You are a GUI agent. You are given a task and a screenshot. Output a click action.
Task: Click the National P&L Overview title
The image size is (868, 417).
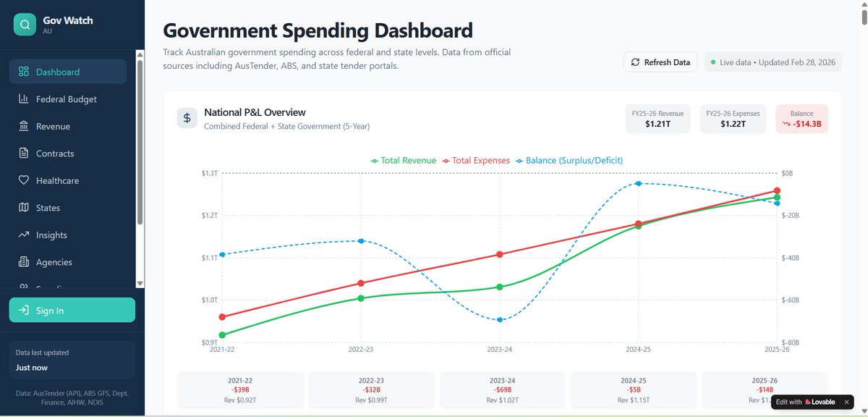(x=255, y=112)
